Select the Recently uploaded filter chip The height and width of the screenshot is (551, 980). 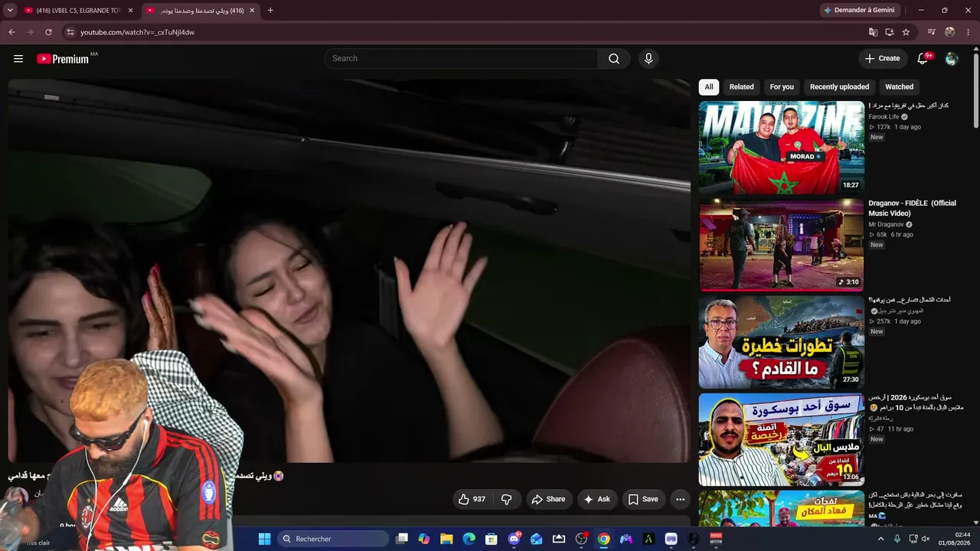pos(839,87)
